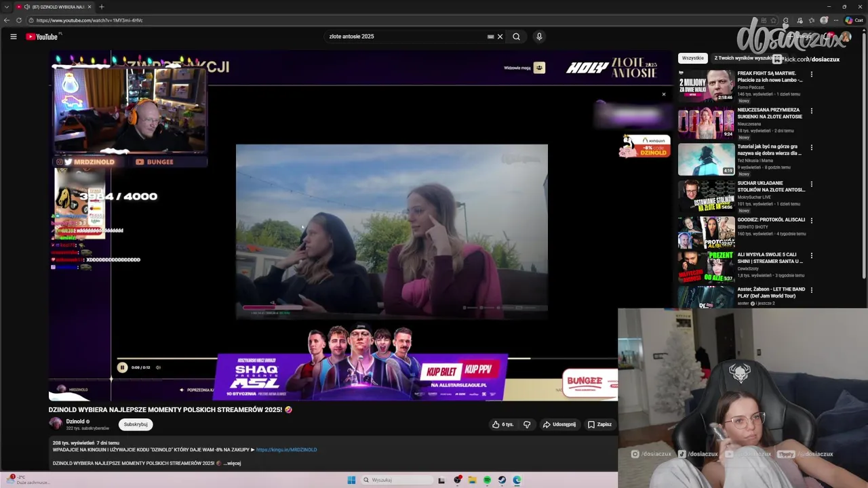Click the Subskrybuj button

click(136, 424)
